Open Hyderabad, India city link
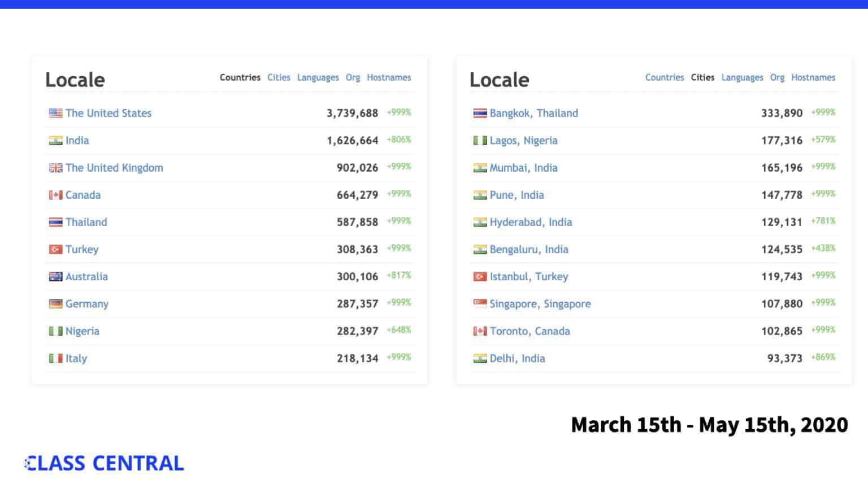This screenshot has width=868, height=488. click(x=531, y=223)
